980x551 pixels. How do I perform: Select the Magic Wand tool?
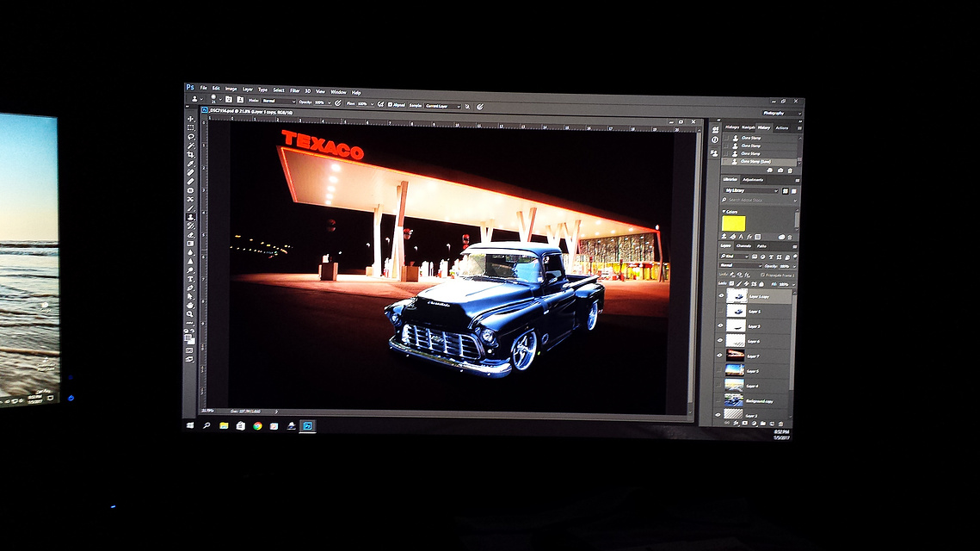pyautogui.click(x=191, y=145)
